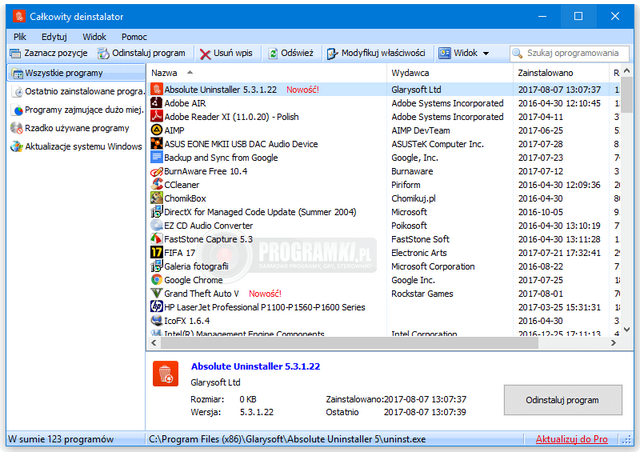Image resolution: width=643 pixels, height=453 pixels.
Task: Click the Poikosoft publisher cell
Action: pyautogui.click(x=409, y=225)
